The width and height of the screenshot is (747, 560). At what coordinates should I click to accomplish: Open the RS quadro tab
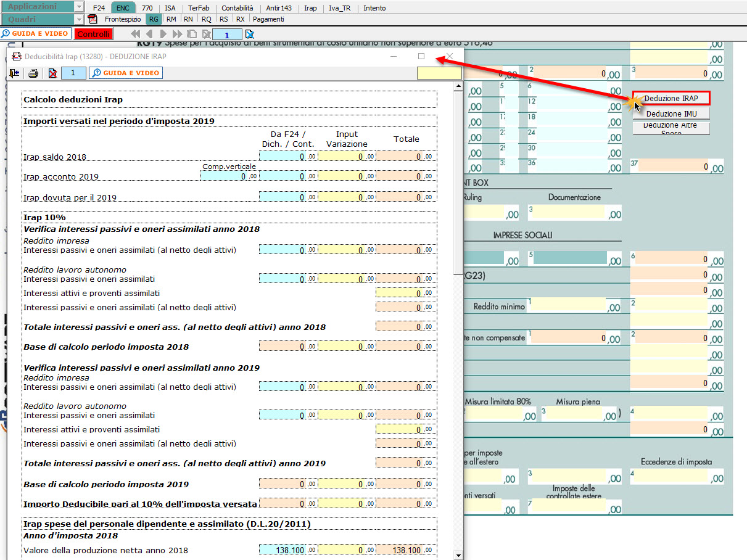(x=223, y=19)
